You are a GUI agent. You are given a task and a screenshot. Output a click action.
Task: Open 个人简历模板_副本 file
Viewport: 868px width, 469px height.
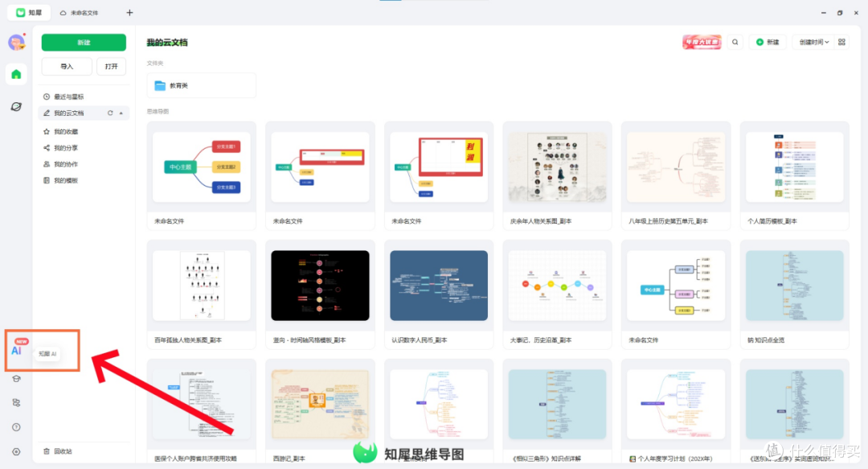(x=794, y=175)
